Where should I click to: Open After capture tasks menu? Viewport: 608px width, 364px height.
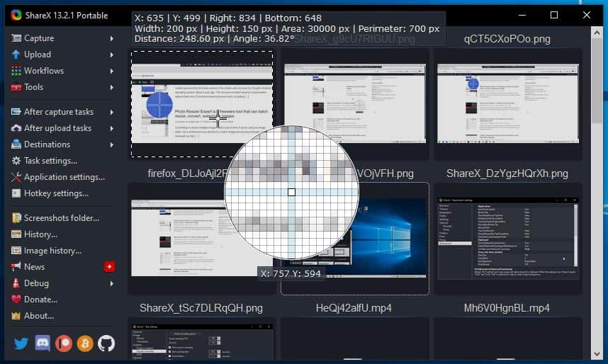pyautogui.click(x=59, y=112)
